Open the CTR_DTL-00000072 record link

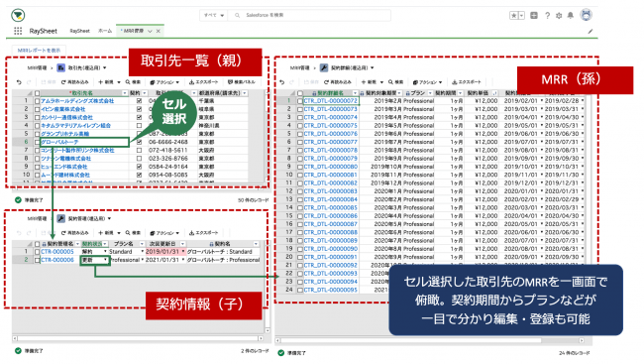[331, 101]
